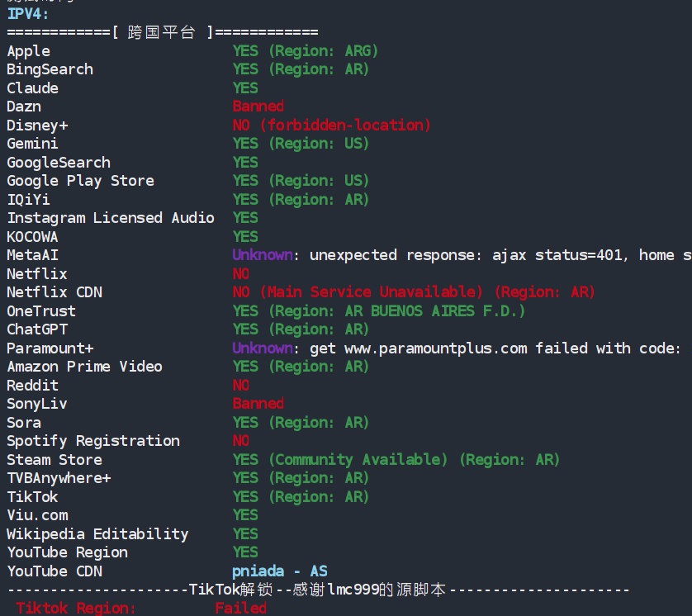Click the IPV4 header text
Viewport: 692px width, 616px height.
pos(29,14)
